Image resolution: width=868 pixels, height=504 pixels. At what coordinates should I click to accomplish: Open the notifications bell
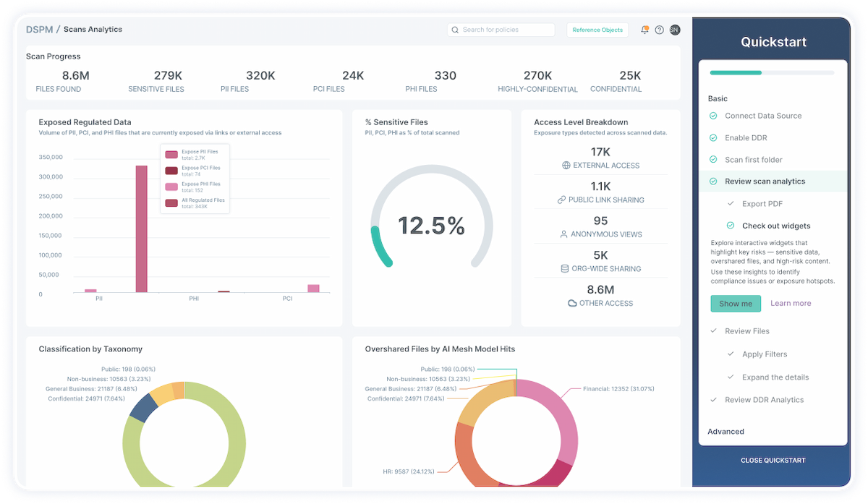[x=645, y=29]
